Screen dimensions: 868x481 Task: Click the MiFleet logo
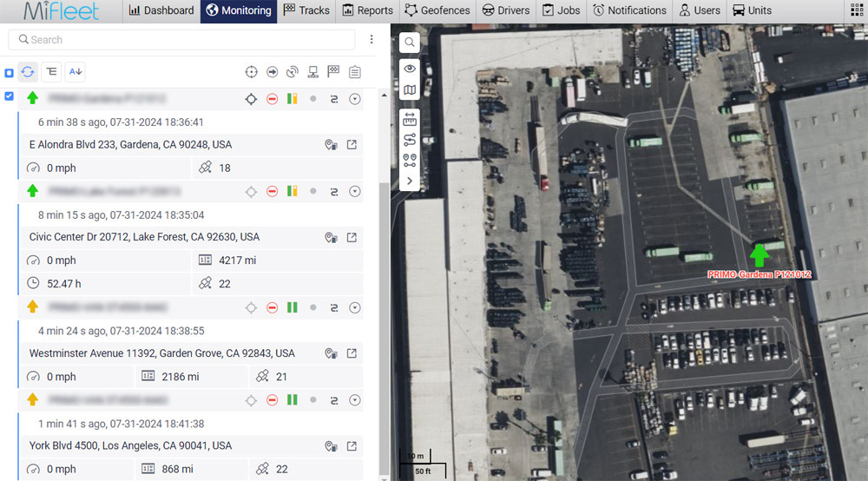61,11
